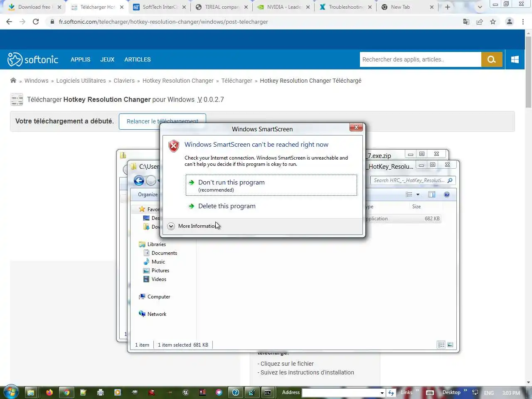Click the Explorer back arrow button
This screenshot has height=399, width=532.
pyautogui.click(x=139, y=180)
